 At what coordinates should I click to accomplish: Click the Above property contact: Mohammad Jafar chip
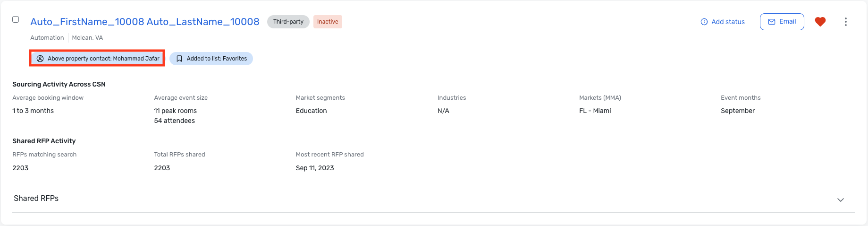click(98, 59)
